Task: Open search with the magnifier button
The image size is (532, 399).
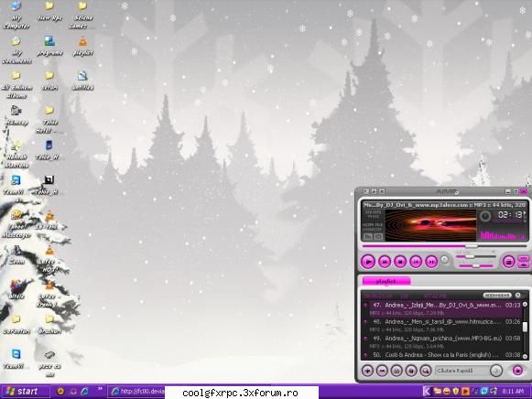Action: [426, 371]
